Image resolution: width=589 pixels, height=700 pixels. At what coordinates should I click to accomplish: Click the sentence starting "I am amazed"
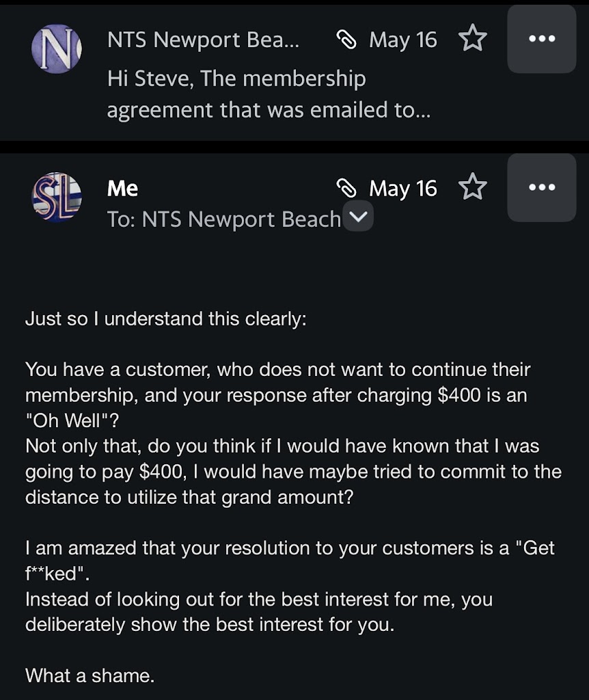click(290, 548)
